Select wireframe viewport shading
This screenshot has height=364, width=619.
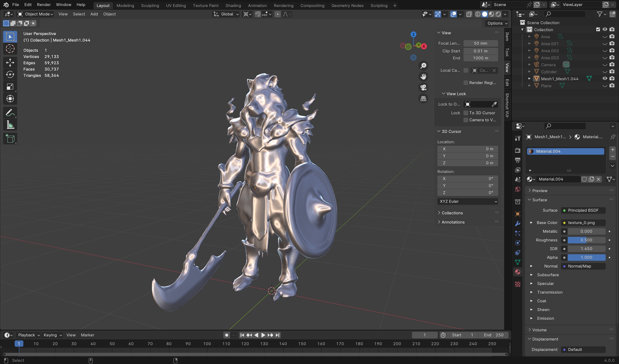(x=478, y=14)
